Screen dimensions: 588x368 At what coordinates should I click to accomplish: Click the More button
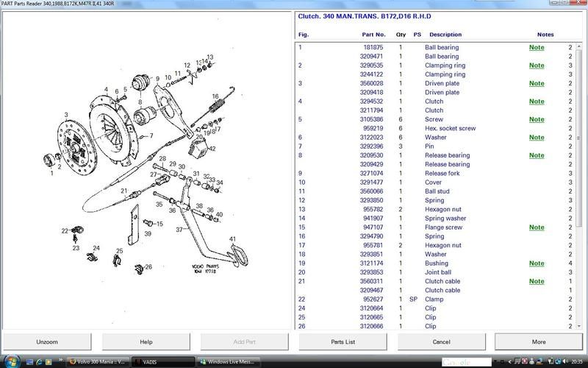(539, 342)
